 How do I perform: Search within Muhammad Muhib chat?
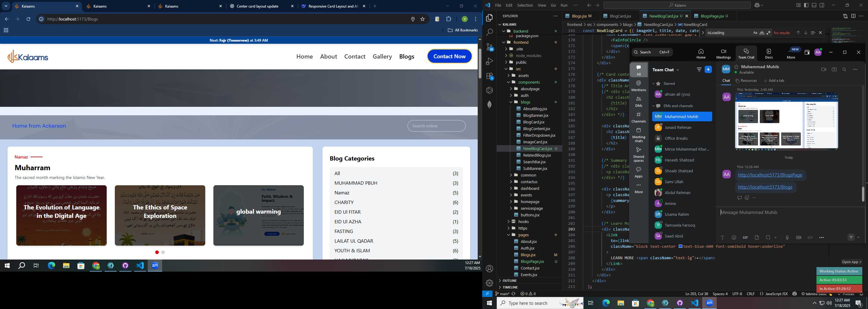point(844,69)
